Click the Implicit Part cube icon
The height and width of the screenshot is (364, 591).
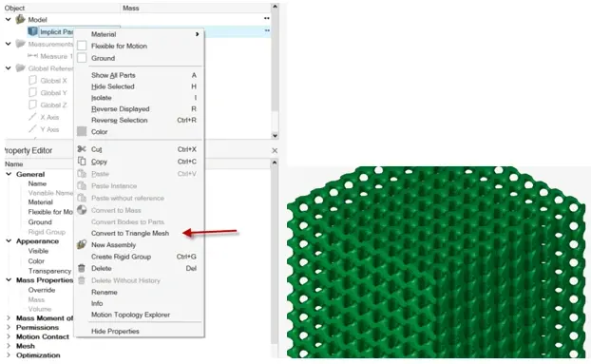(33, 31)
